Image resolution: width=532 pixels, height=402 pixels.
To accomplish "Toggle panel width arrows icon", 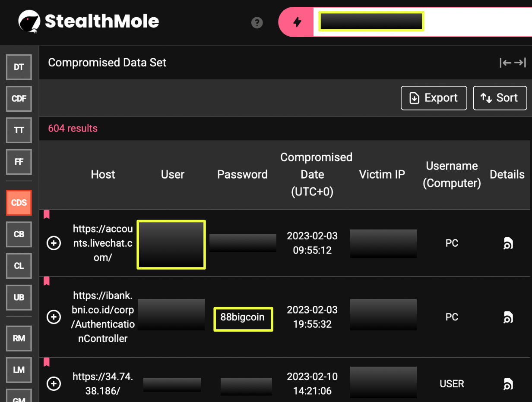I will 513,63.
